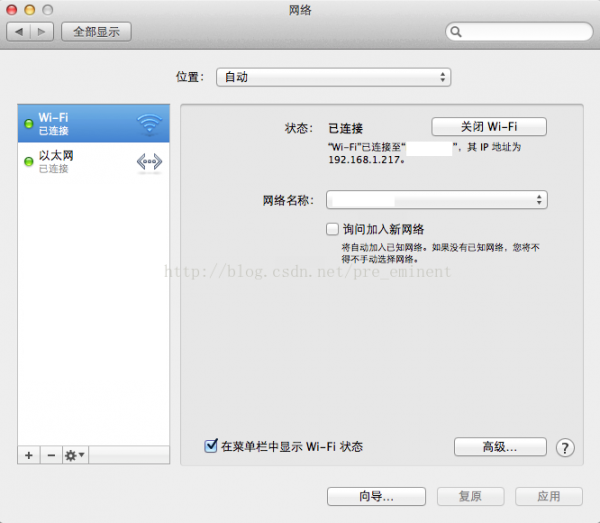The image size is (600, 523).
Task: Click the 复原 button
Action: tap(471, 496)
